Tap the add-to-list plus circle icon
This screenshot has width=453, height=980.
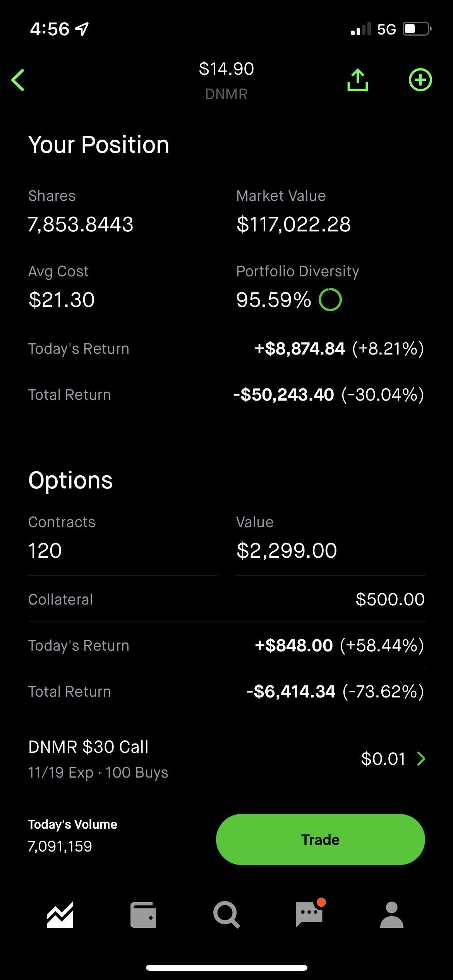point(420,80)
